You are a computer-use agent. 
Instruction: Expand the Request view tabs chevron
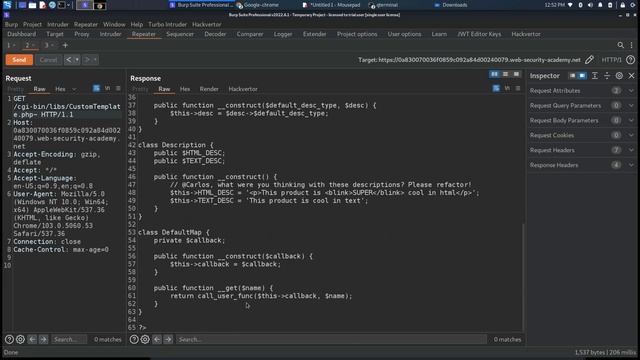click(x=74, y=89)
